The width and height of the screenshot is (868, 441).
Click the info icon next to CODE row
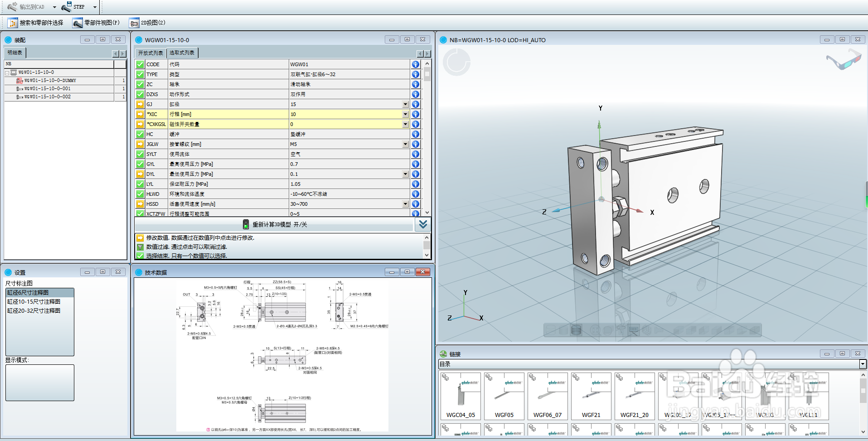(x=415, y=64)
